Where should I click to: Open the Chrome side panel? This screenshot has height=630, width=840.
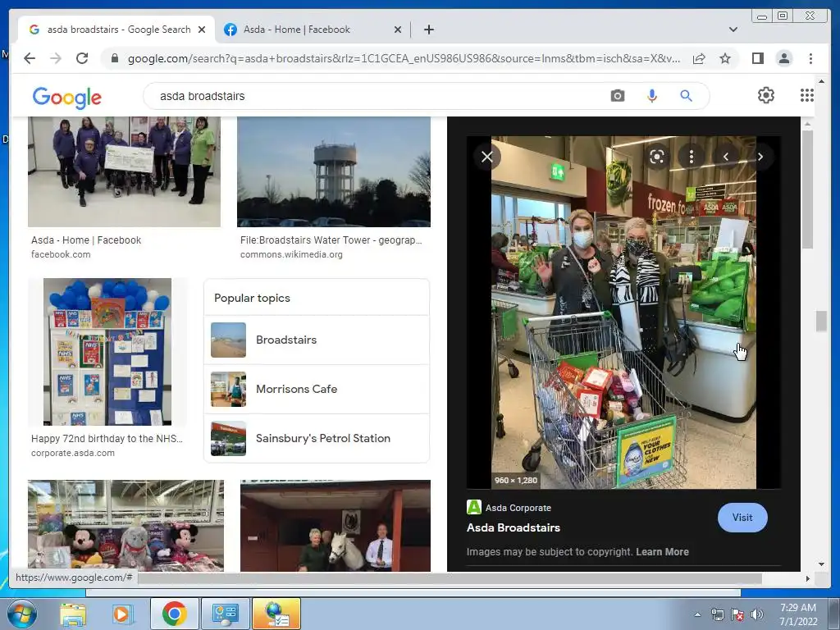pyautogui.click(x=757, y=58)
